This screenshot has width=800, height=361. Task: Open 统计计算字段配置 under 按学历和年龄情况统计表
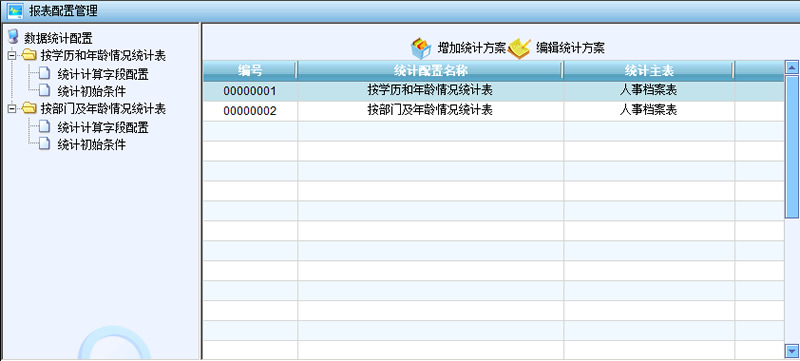coord(103,74)
